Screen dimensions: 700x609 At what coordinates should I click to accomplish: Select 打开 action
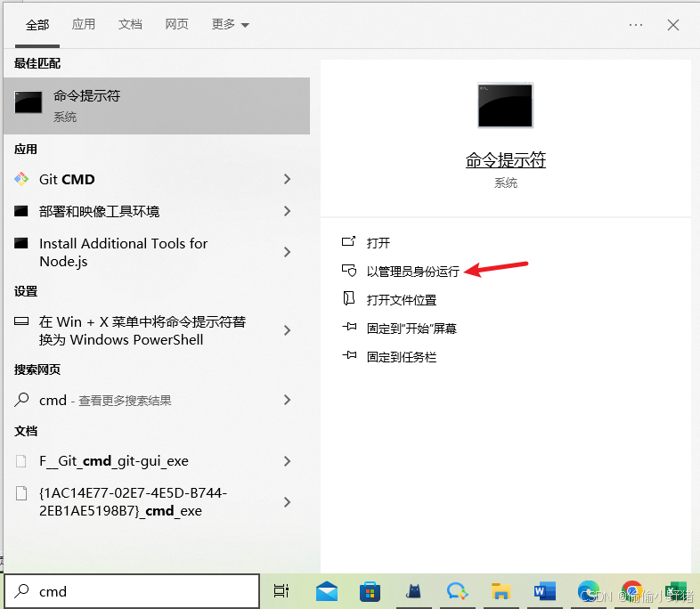(x=378, y=243)
